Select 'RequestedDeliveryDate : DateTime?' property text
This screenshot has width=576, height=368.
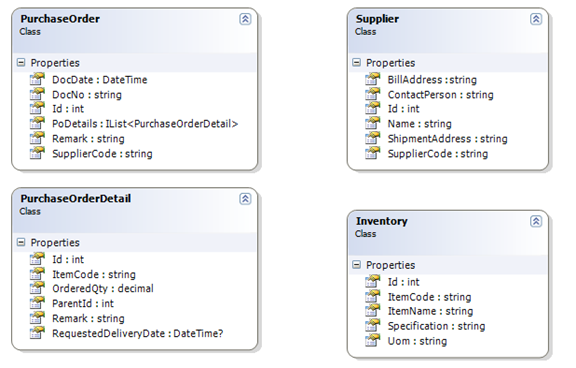click(138, 333)
